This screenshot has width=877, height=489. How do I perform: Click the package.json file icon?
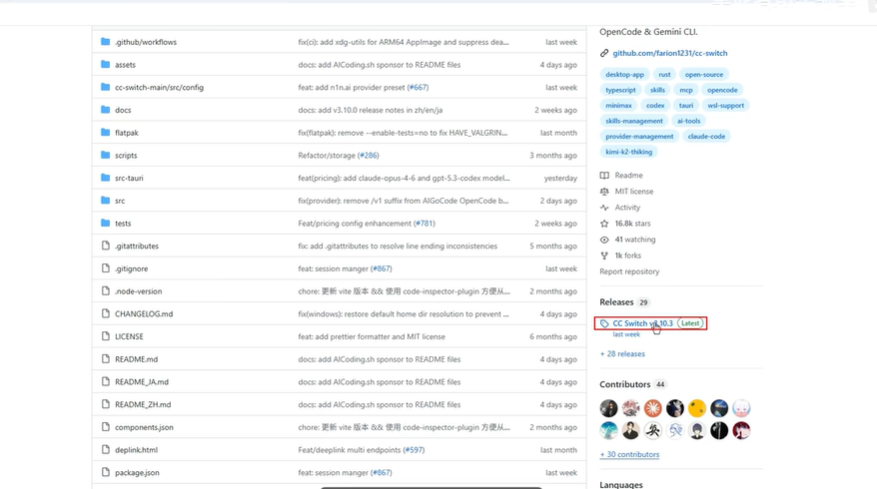tap(105, 472)
